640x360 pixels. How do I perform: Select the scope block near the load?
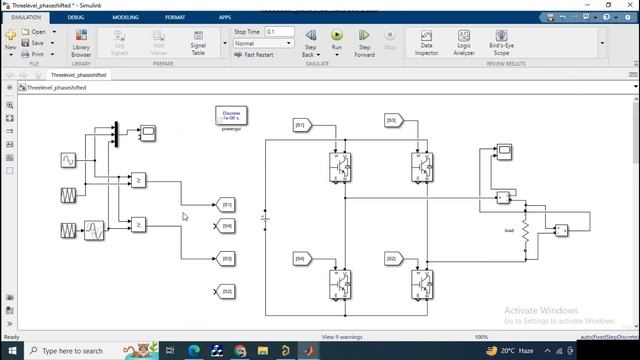coord(504,152)
